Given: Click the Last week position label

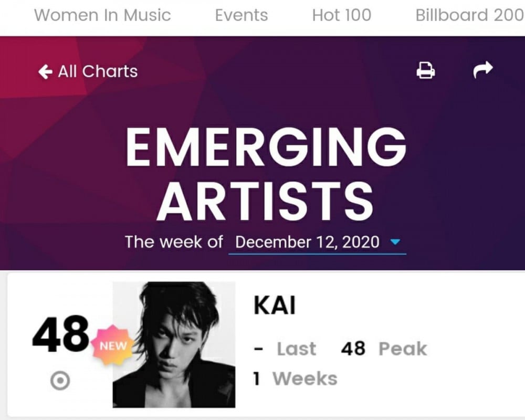Looking at the screenshot, I should tap(296, 349).
